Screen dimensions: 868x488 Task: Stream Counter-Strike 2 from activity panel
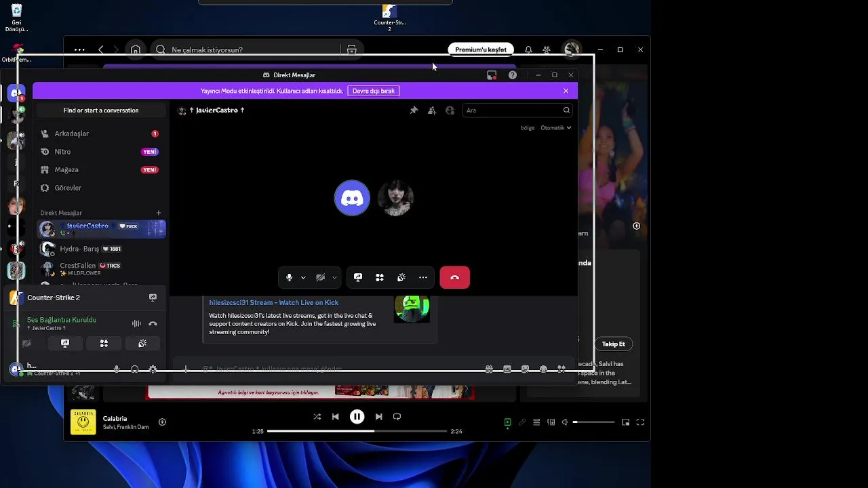153,298
